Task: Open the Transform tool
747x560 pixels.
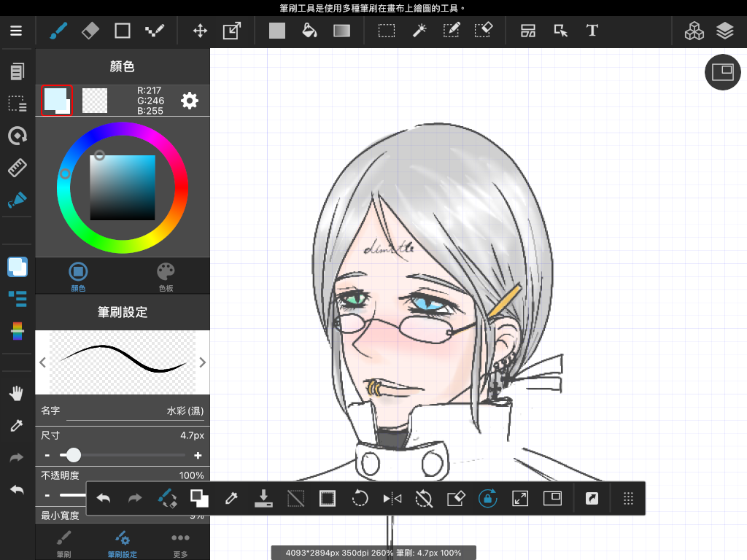Action: 232,31
